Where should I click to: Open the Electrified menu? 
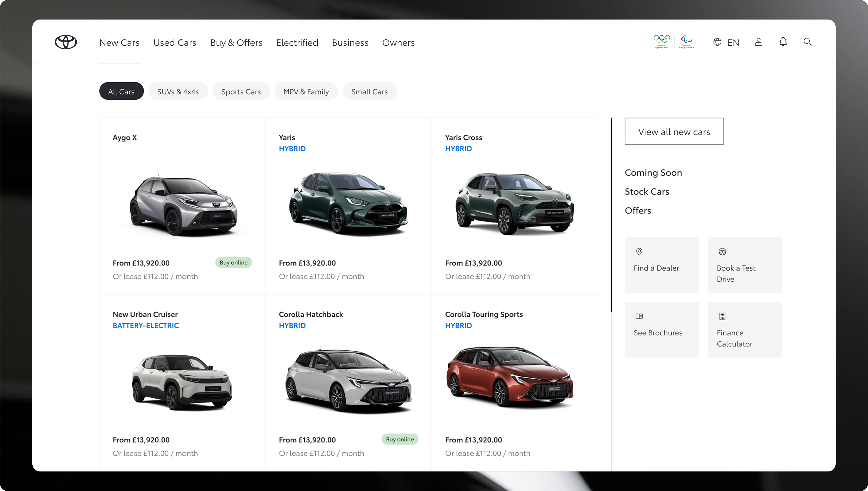(x=297, y=42)
